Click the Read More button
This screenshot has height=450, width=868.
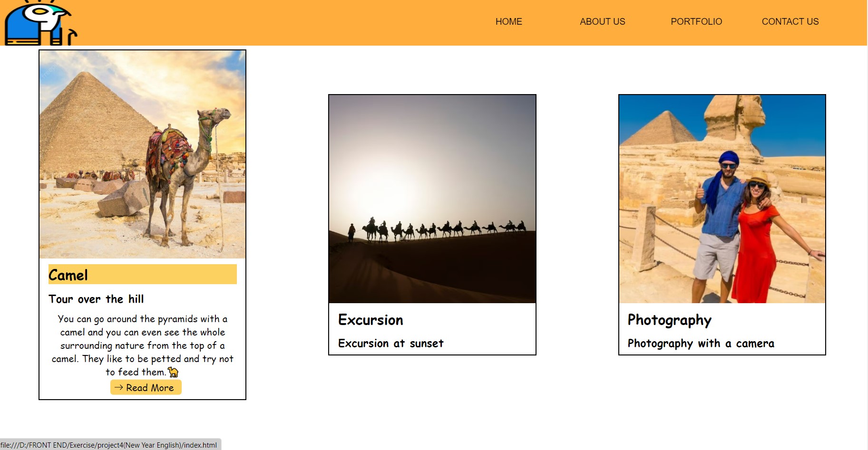pyautogui.click(x=146, y=387)
